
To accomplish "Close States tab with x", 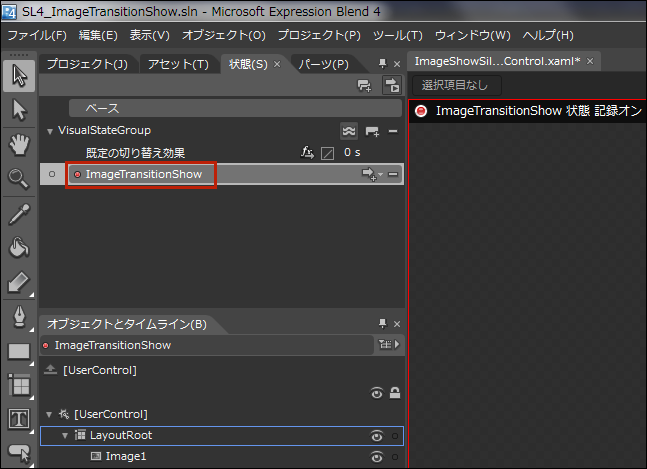I will coord(277,64).
